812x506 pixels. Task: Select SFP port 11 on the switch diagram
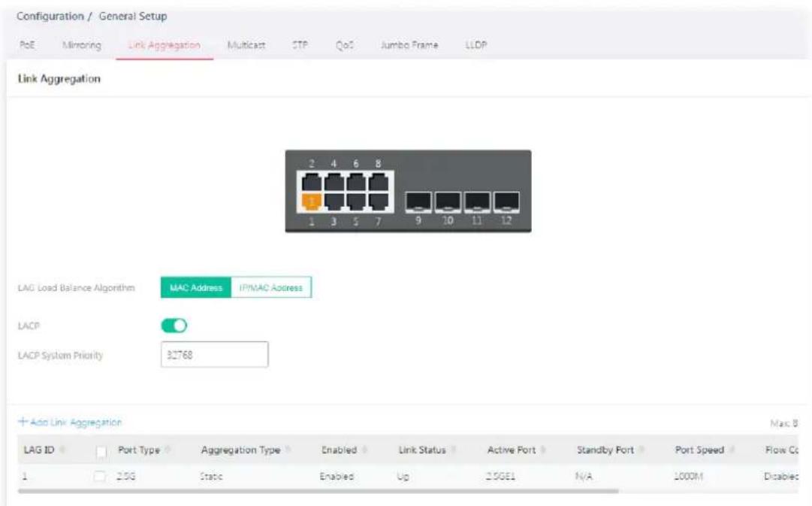point(477,201)
